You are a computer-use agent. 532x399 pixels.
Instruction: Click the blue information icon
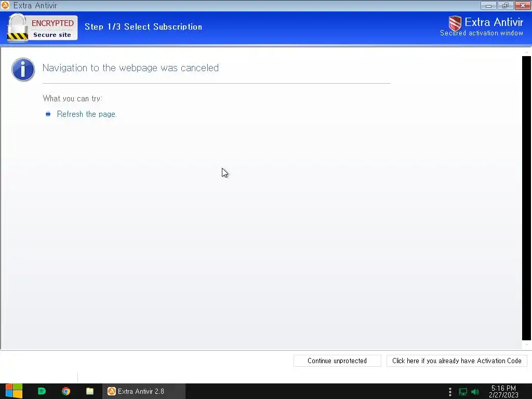(x=23, y=69)
